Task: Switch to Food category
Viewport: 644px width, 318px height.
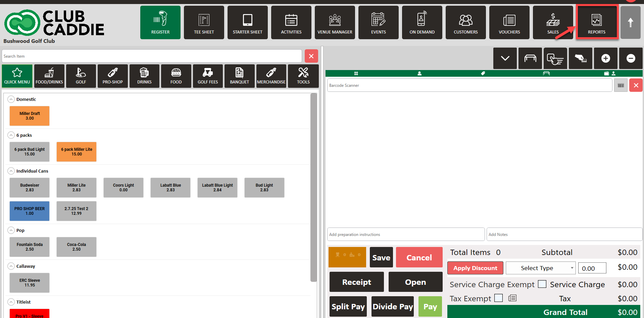Action: (176, 76)
